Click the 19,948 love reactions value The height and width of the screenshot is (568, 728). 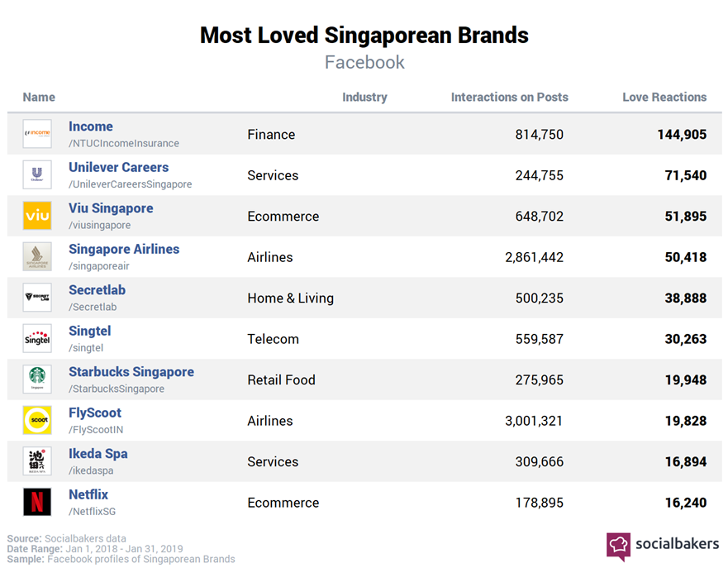point(686,379)
